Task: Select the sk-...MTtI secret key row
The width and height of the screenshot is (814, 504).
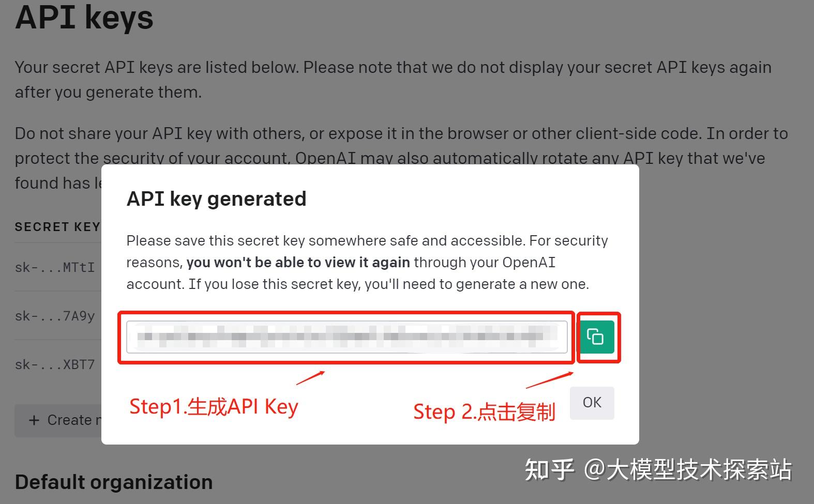Action: pyautogui.click(x=57, y=267)
